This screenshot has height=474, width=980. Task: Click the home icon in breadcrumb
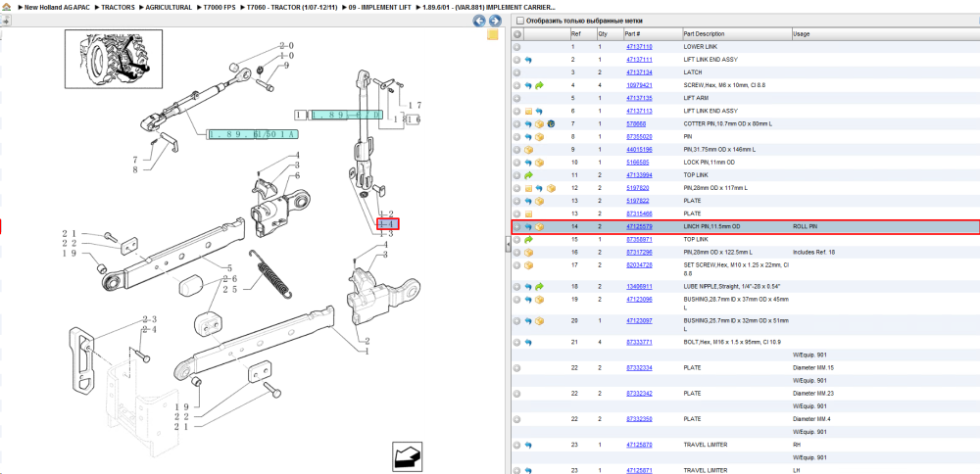click(7, 7)
